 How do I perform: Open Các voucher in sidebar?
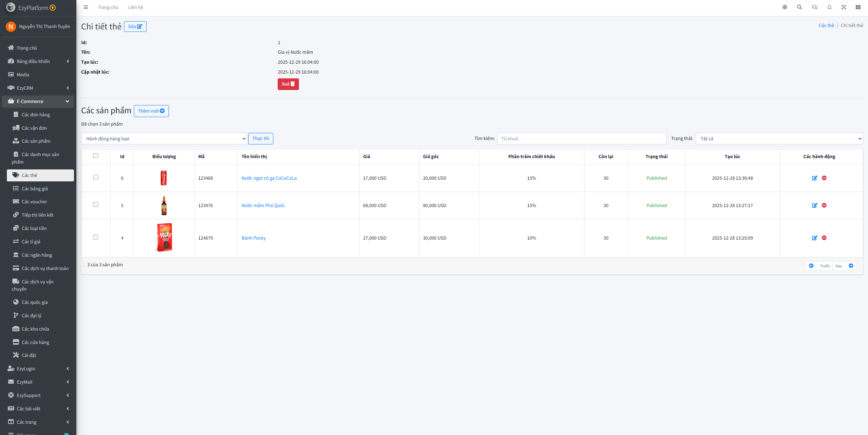coord(34,202)
